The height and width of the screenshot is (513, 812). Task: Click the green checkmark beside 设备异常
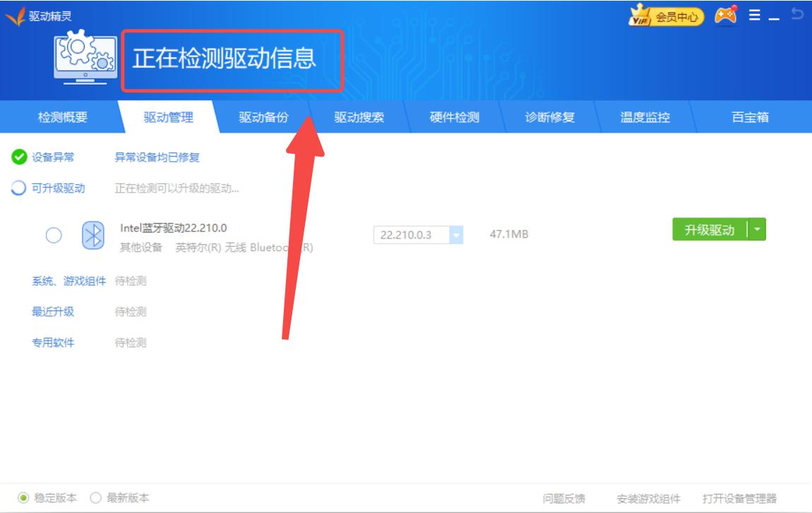pyautogui.click(x=16, y=158)
